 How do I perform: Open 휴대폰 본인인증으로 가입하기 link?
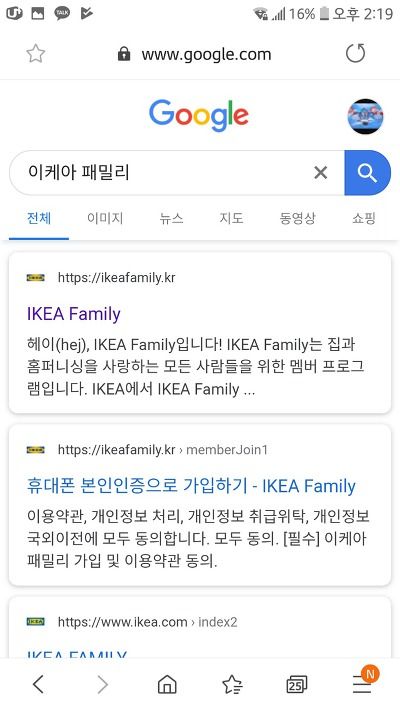[x=191, y=486]
